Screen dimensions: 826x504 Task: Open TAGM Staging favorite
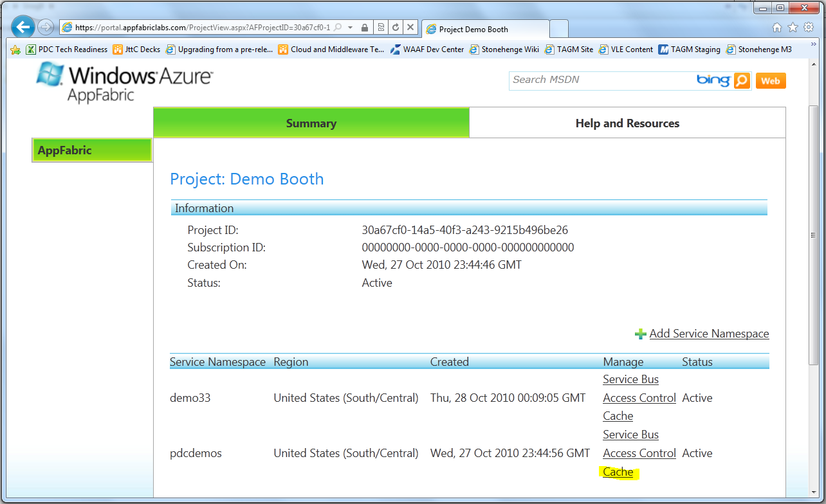tap(689, 50)
